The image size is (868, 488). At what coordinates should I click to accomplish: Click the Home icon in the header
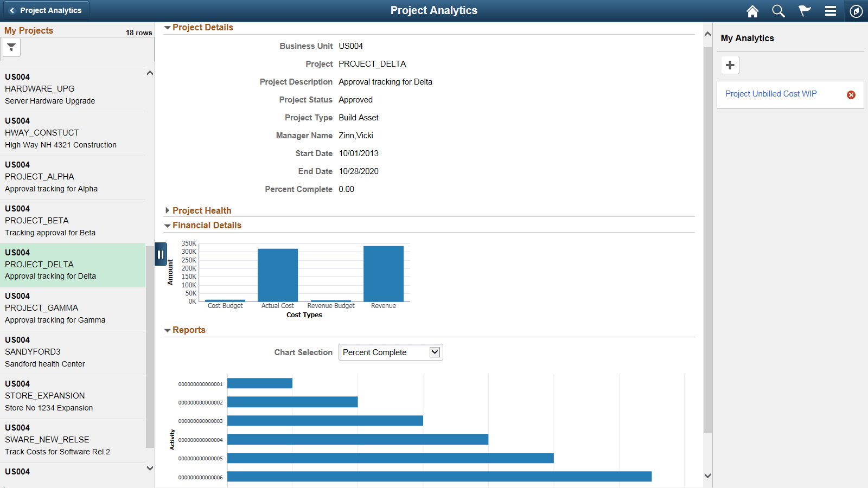pos(752,10)
